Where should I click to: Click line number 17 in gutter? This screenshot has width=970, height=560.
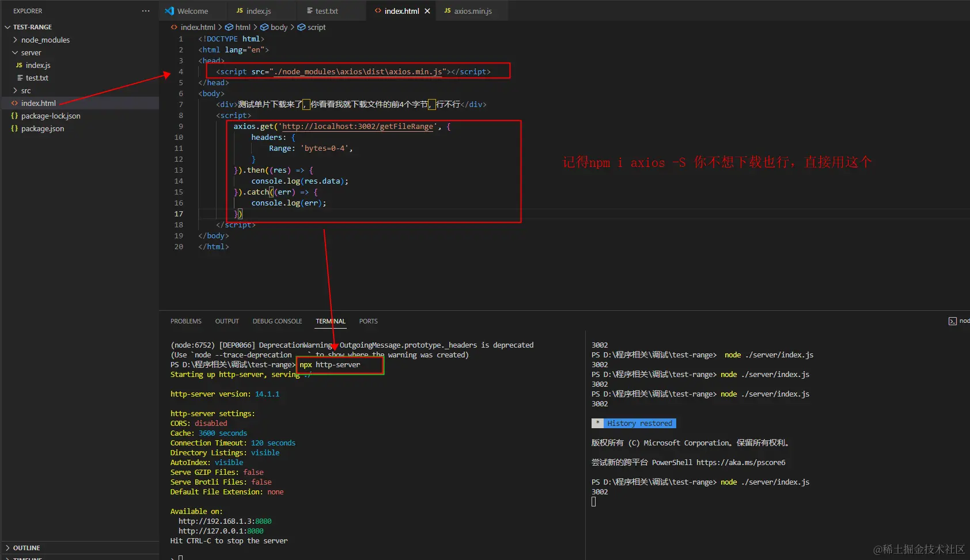(x=179, y=214)
